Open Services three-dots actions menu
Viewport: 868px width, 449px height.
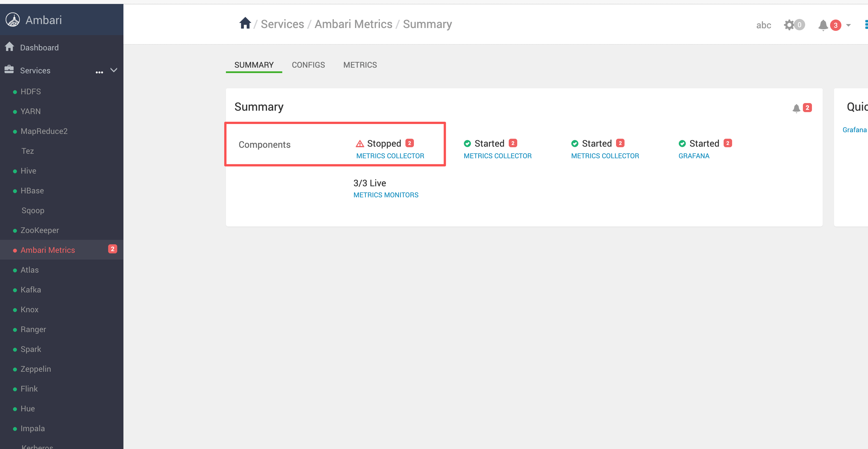(99, 72)
